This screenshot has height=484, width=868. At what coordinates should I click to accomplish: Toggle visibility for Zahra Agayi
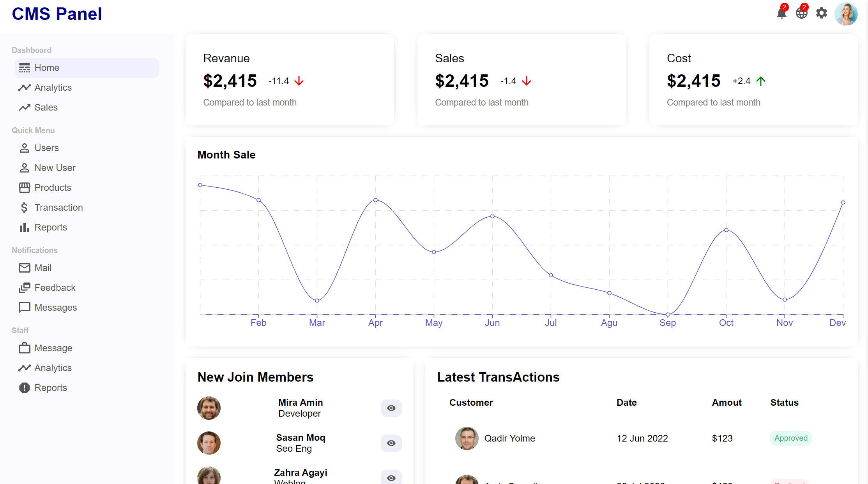(391, 477)
